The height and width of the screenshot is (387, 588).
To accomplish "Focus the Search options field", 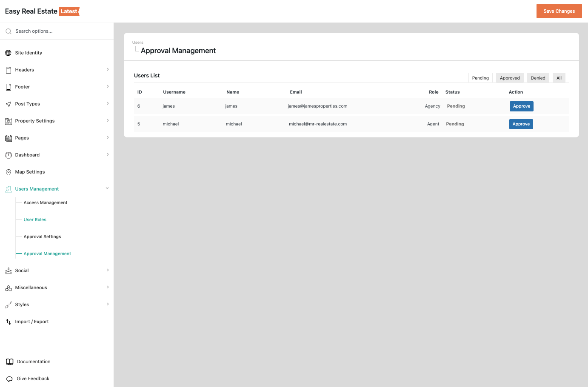I will pos(60,31).
